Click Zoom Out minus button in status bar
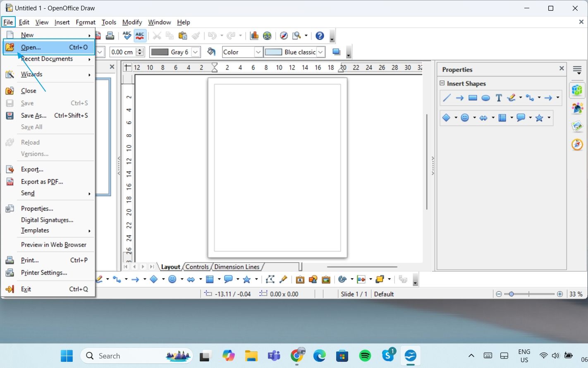Image resolution: width=588 pixels, height=368 pixels. click(499, 294)
